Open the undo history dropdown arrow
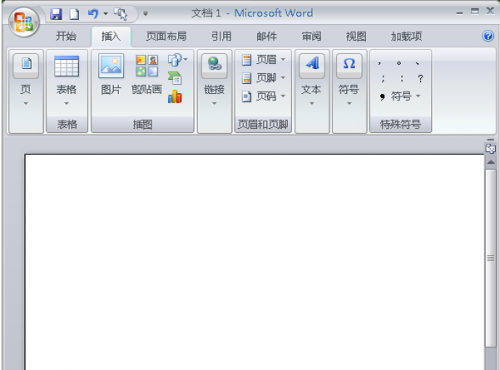This screenshot has height=370, width=500. point(105,14)
